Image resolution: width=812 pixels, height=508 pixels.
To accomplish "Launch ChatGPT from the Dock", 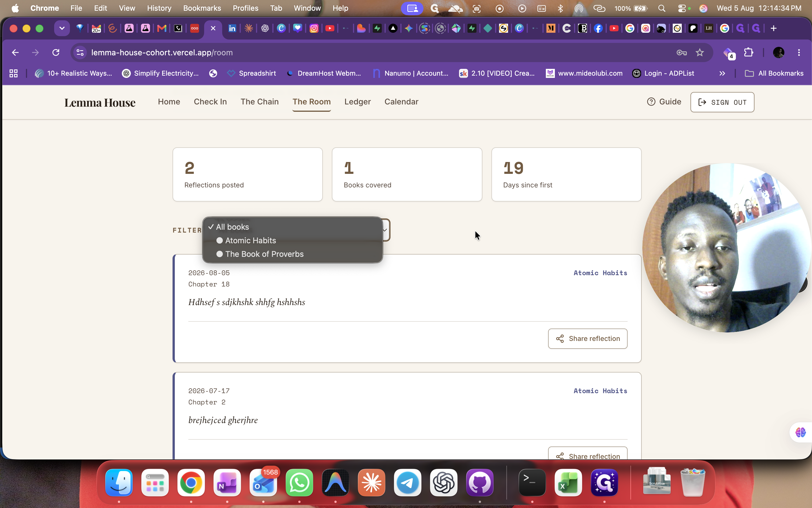I will 443,483.
